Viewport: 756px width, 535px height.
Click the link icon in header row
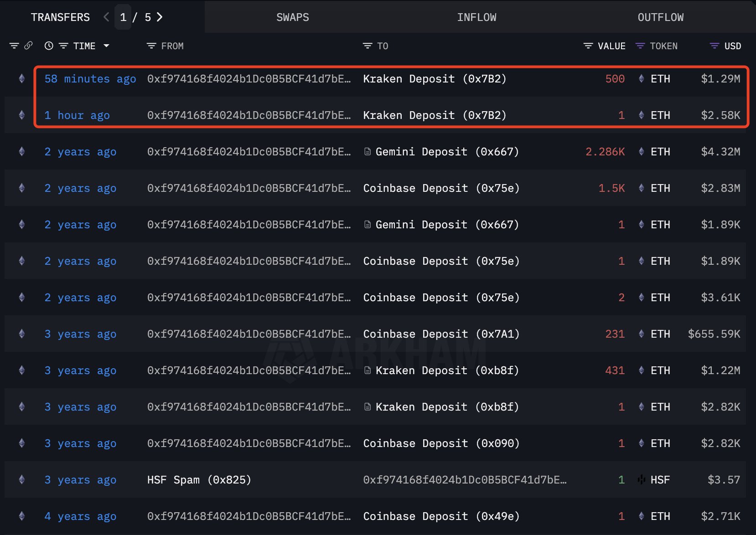click(28, 46)
